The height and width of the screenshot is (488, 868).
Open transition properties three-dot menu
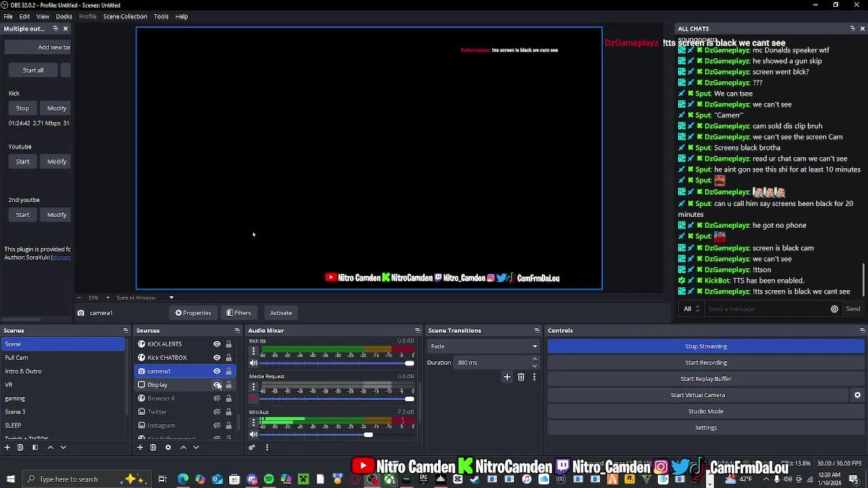(534, 377)
